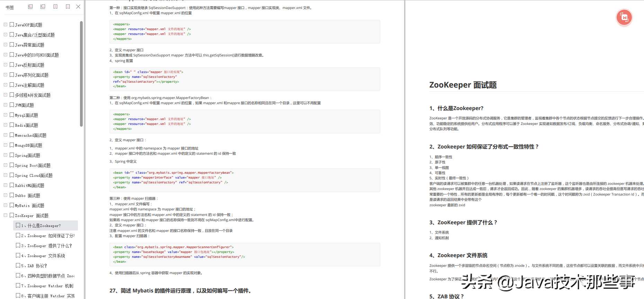This screenshot has width=644, height=299.
Task: Expand the Java异常面试题 tree node
Action: pos(5,45)
